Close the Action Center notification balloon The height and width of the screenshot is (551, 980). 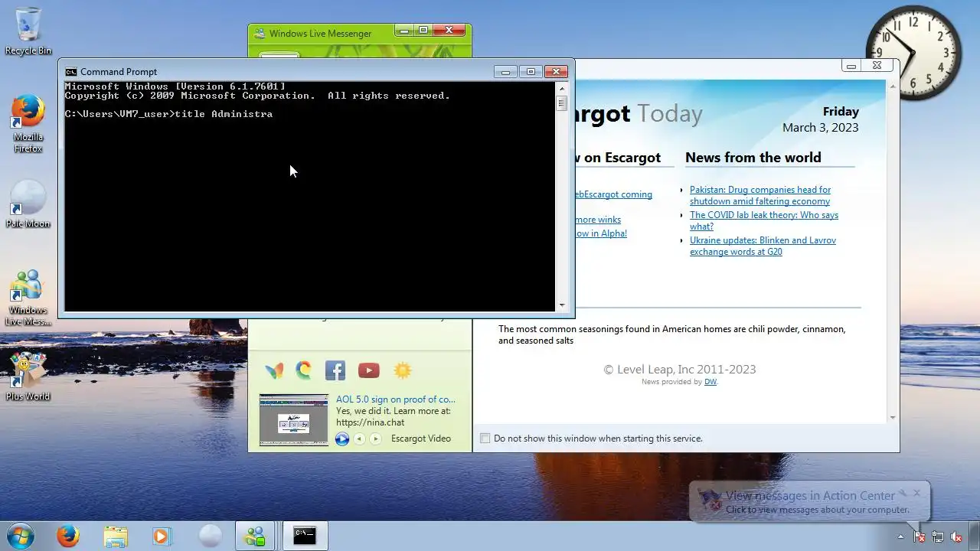pyautogui.click(x=917, y=493)
